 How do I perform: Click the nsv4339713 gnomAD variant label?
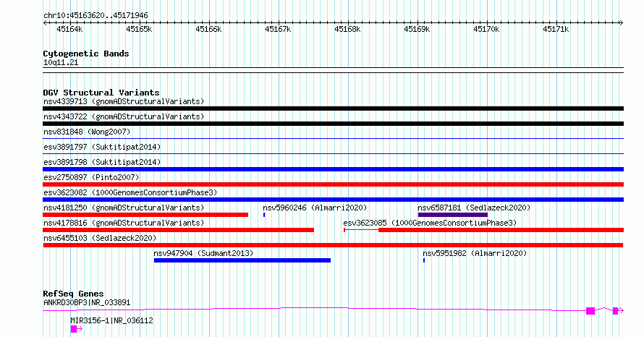pos(124,101)
